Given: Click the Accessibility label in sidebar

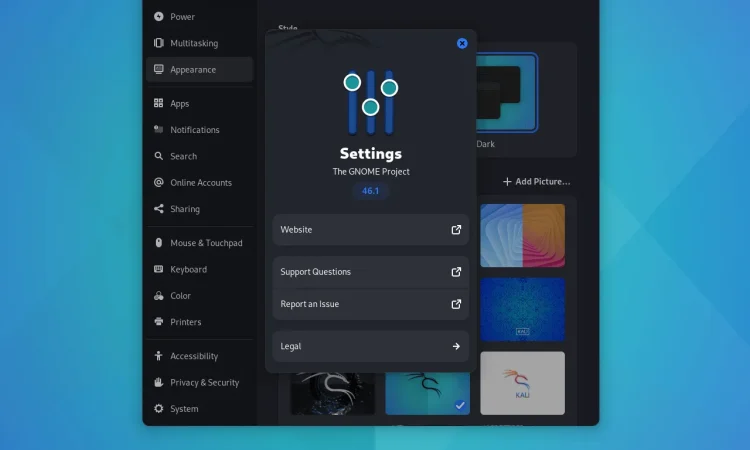Looking at the screenshot, I should (194, 356).
